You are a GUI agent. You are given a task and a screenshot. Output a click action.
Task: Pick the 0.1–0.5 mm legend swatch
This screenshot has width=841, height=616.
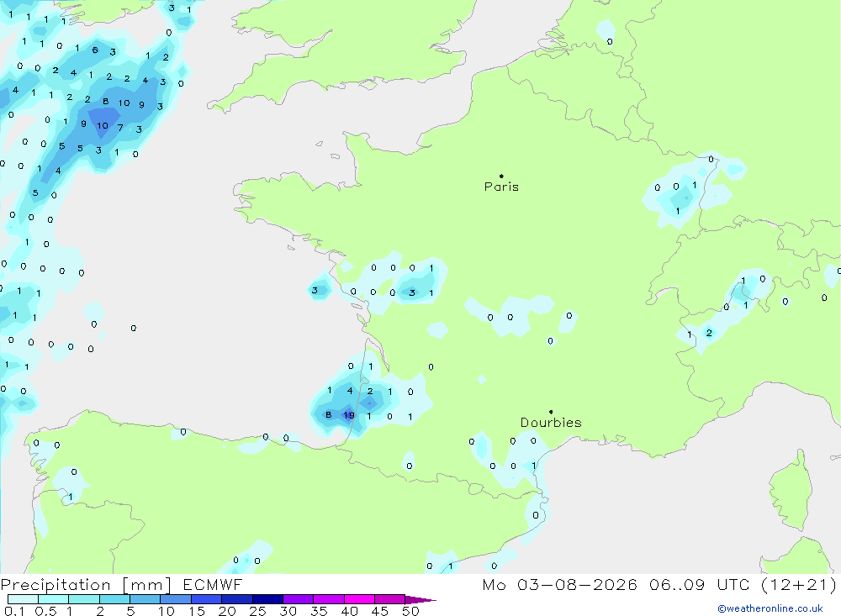pos(23,599)
